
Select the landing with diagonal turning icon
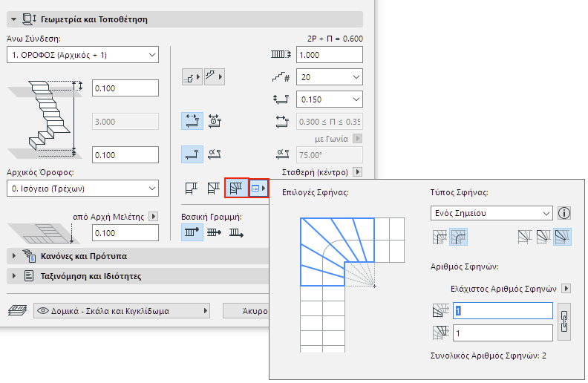[x=214, y=188]
